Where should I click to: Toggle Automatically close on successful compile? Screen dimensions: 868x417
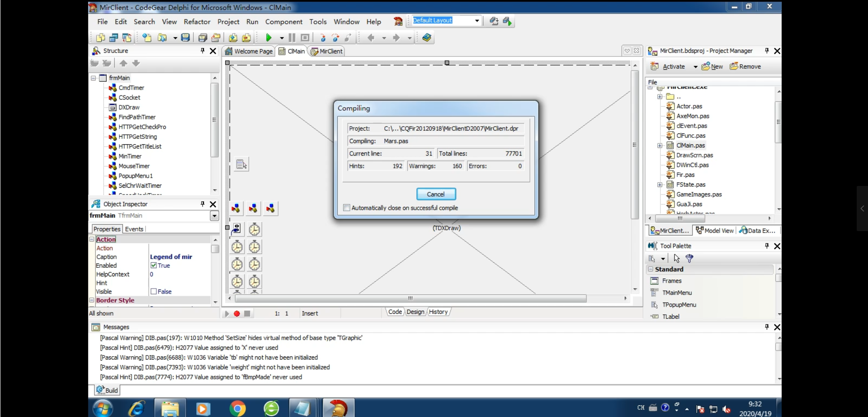347,208
